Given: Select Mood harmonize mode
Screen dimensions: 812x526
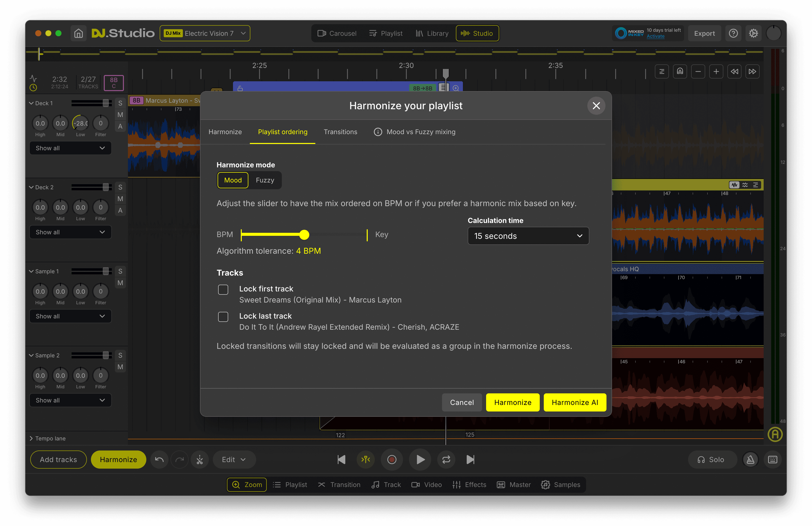Looking at the screenshot, I should tap(233, 180).
